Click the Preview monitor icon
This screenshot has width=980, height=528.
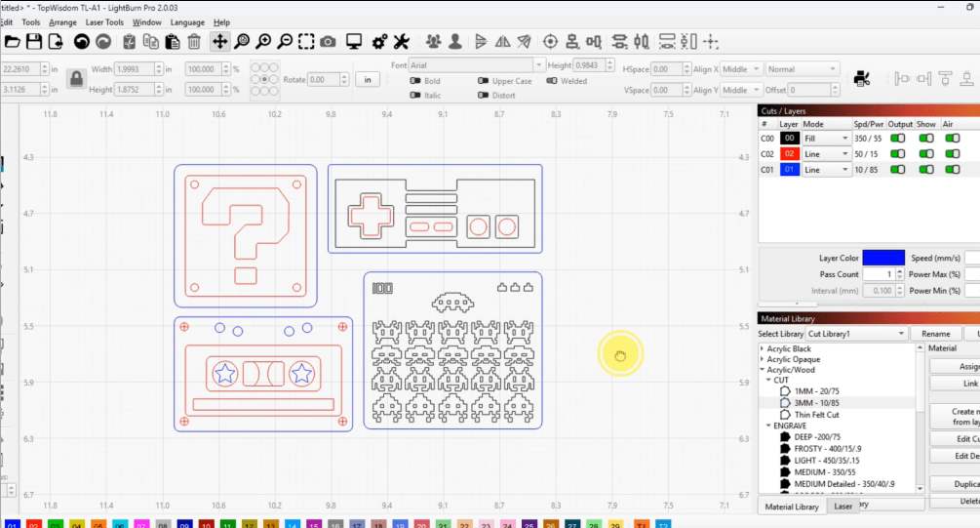tap(354, 41)
